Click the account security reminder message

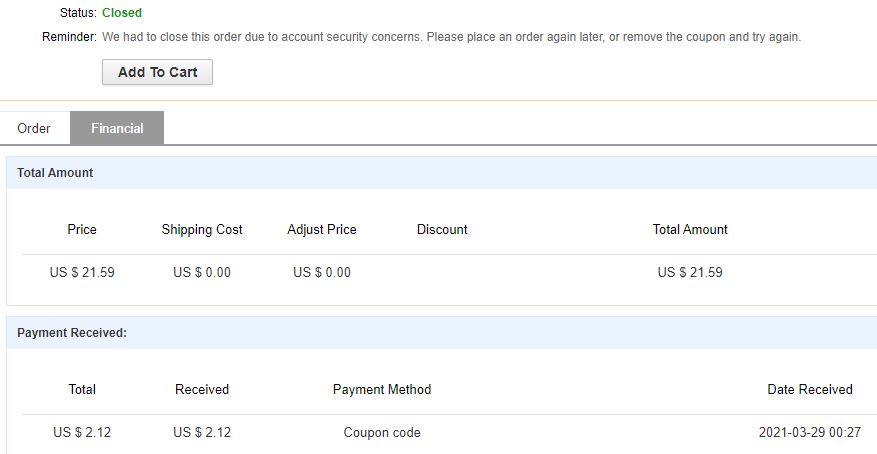[451, 37]
